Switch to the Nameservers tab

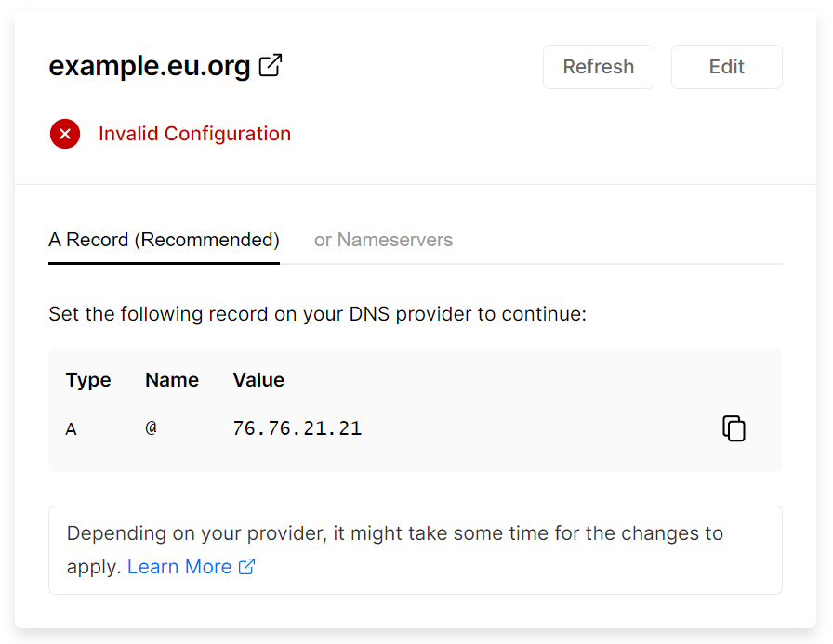point(383,240)
